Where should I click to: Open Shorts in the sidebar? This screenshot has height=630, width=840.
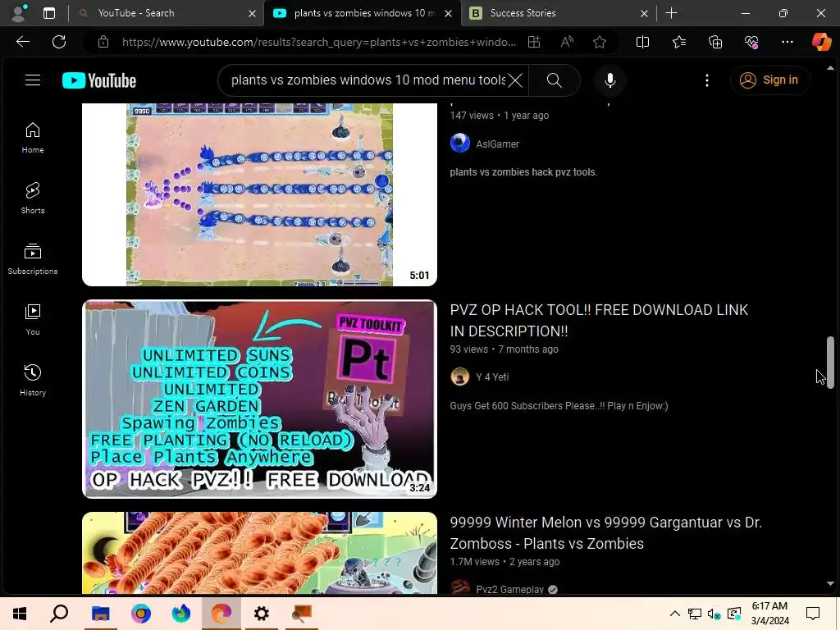(x=33, y=199)
